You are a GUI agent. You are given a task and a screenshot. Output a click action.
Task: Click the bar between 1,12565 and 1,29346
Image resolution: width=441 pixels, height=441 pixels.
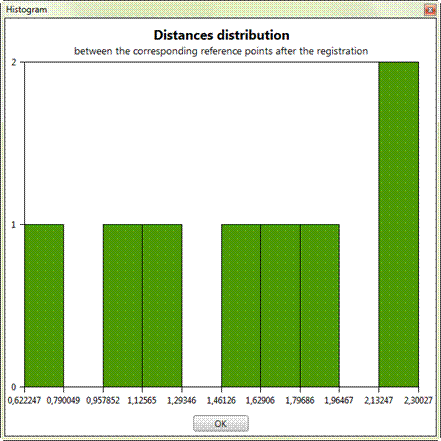162,305
